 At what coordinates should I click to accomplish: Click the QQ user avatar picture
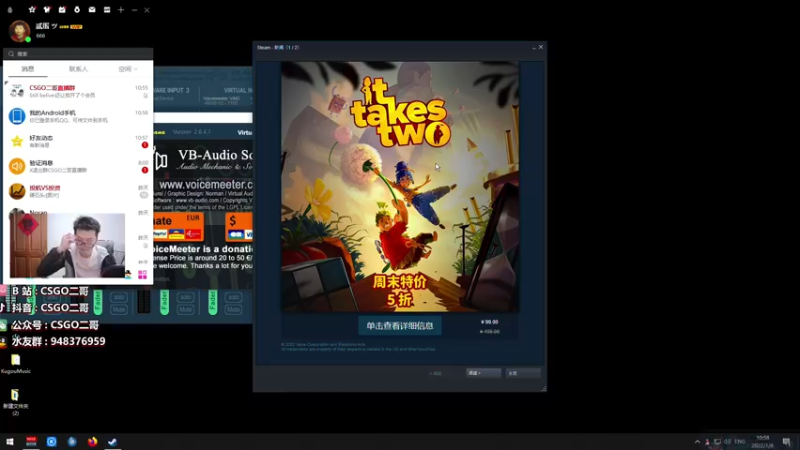coord(19,31)
